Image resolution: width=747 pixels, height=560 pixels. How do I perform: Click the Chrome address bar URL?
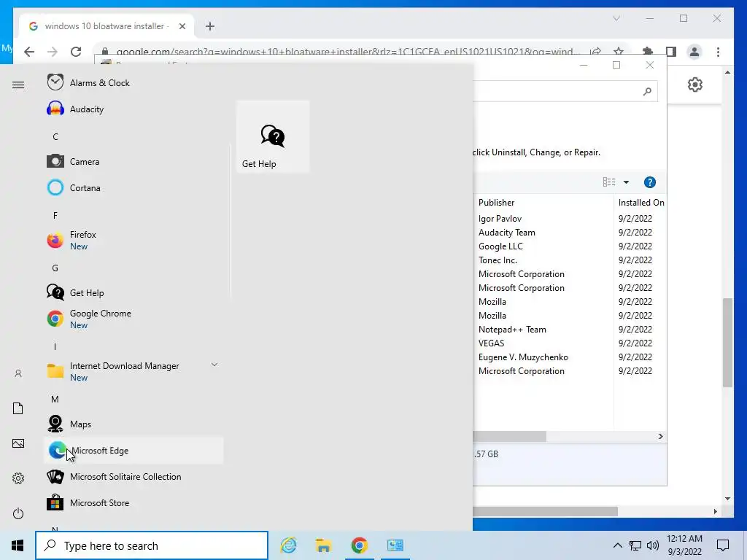[348, 52]
